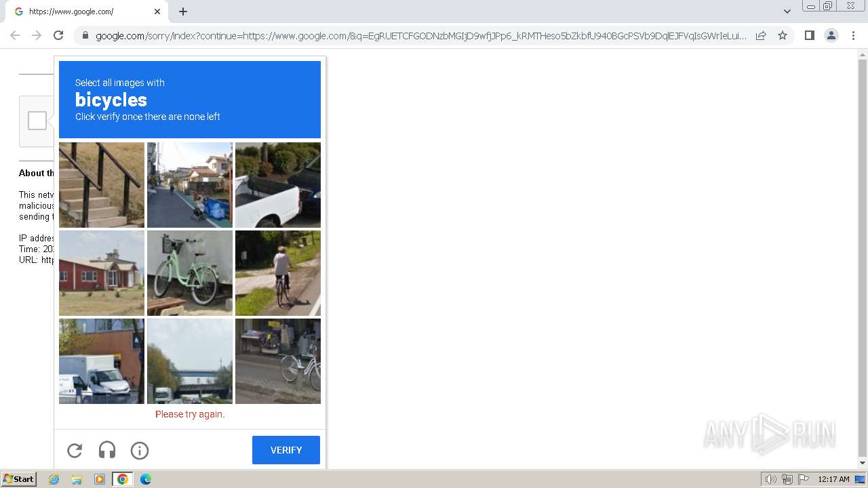Select the bridge over the road image
The image size is (868, 488).
(x=190, y=361)
